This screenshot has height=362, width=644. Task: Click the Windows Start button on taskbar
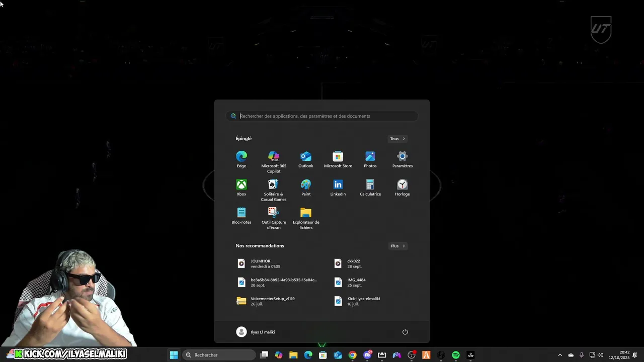174,355
